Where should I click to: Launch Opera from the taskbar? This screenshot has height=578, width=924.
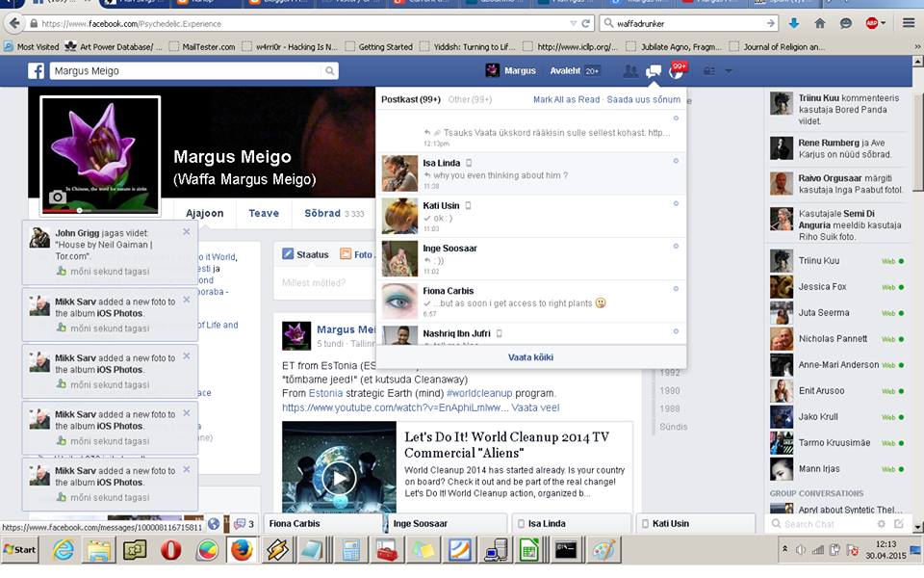(x=171, y=550)
